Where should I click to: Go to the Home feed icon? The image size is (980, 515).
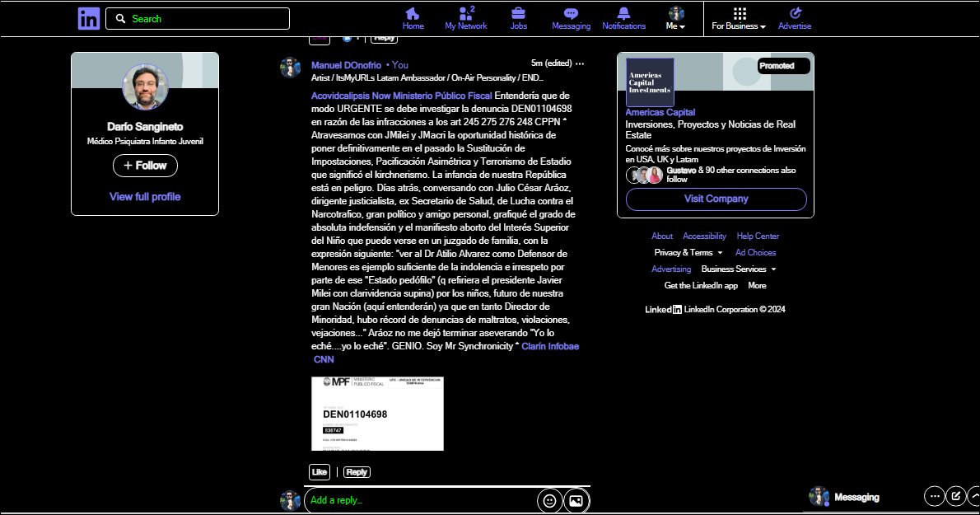point(413,19)
